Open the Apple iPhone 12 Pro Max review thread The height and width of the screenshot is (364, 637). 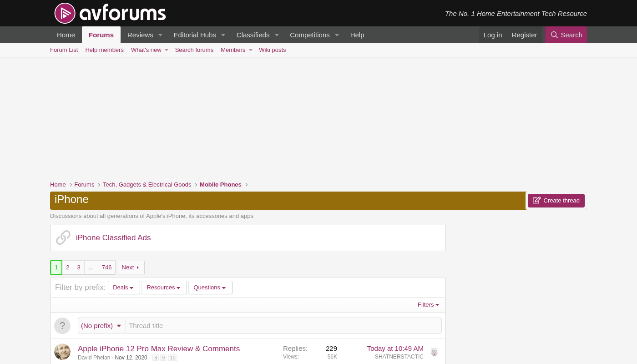(x=158, y=349)
